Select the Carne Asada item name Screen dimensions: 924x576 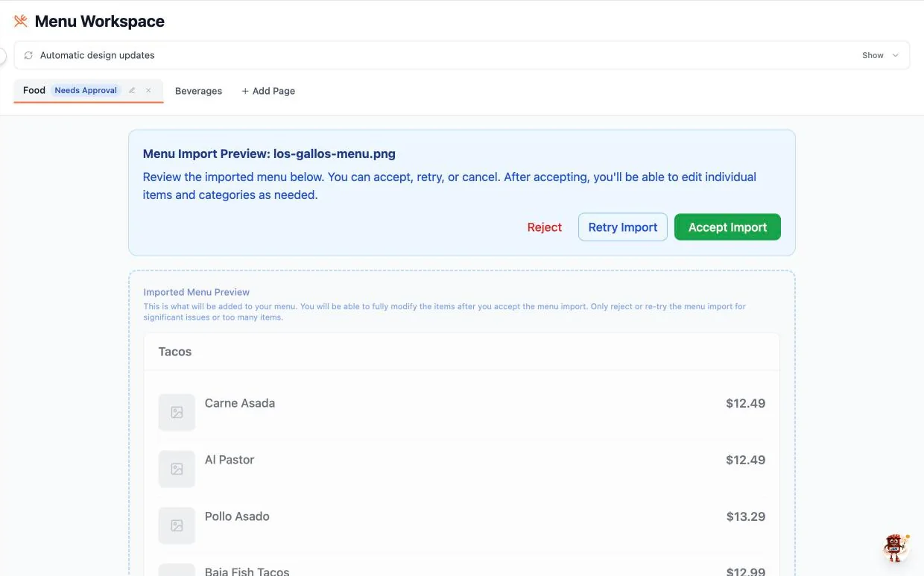[240, 403]
